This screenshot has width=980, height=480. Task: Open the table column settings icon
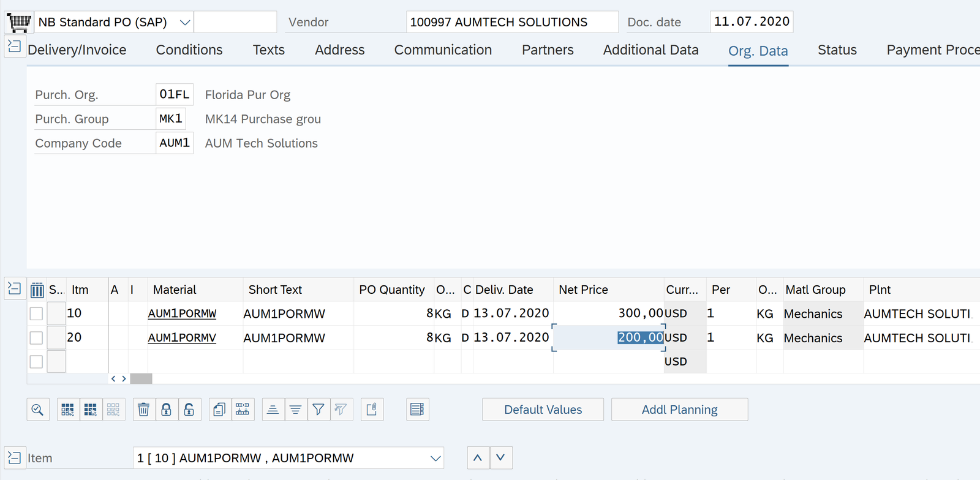[37, 290]
